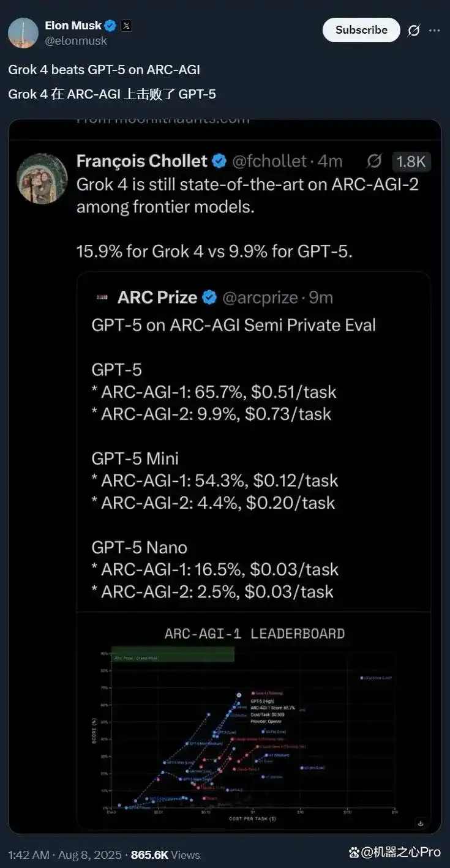Click the Grok explain-post icon beside Subscribe
The height and width of the screenshot is (868, 450).
coord(414,30)
